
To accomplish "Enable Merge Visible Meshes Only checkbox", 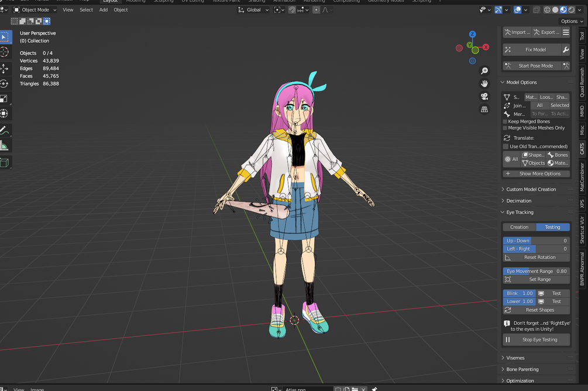I will (505, 128).
